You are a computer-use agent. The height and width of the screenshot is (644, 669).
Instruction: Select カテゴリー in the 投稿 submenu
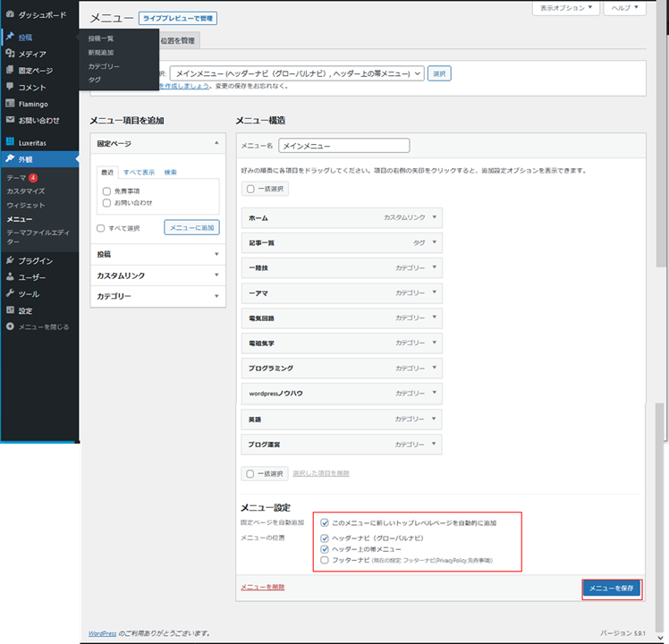point(104,66)
